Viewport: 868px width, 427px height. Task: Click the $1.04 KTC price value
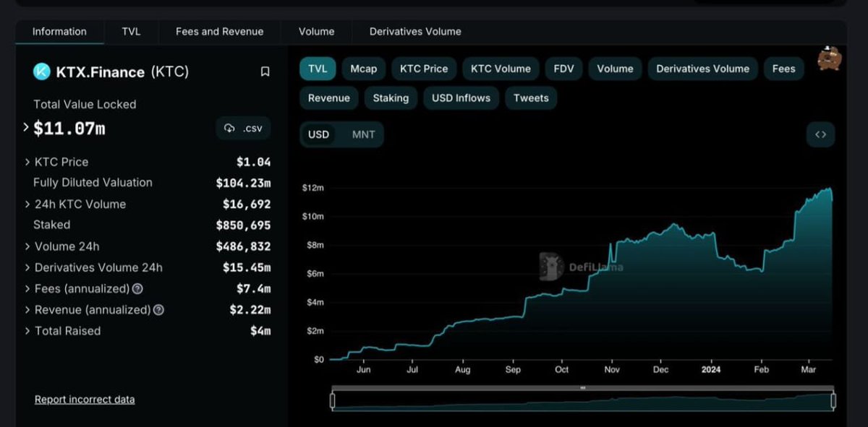(x=253, y=162)
